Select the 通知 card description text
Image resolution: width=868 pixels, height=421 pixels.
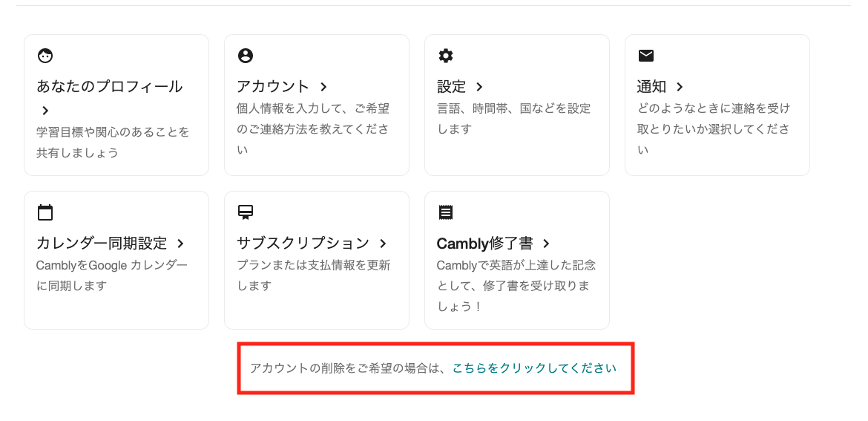[713, 128]
